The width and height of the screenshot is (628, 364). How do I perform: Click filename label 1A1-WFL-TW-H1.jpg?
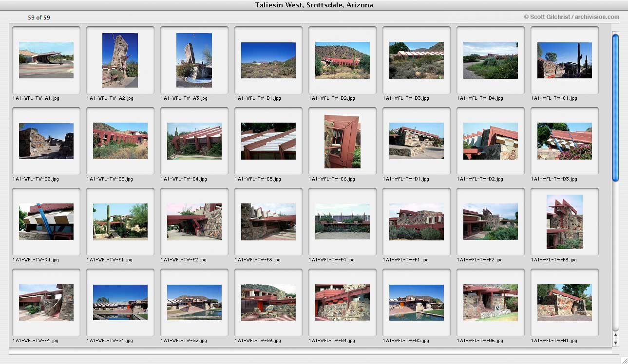554,341
